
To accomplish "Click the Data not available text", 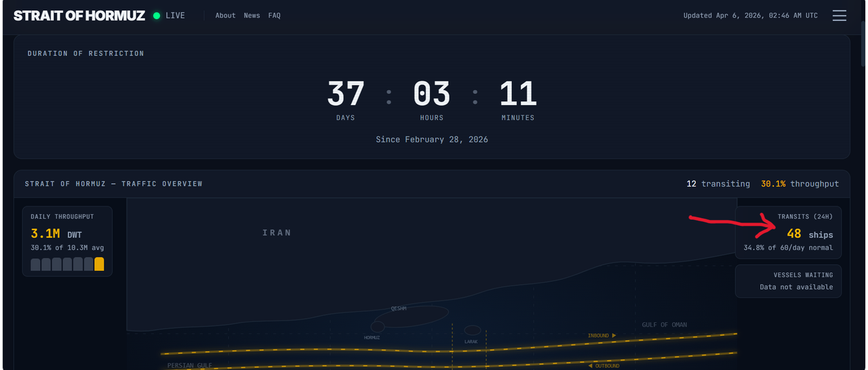I will click(x=797, y=287).
